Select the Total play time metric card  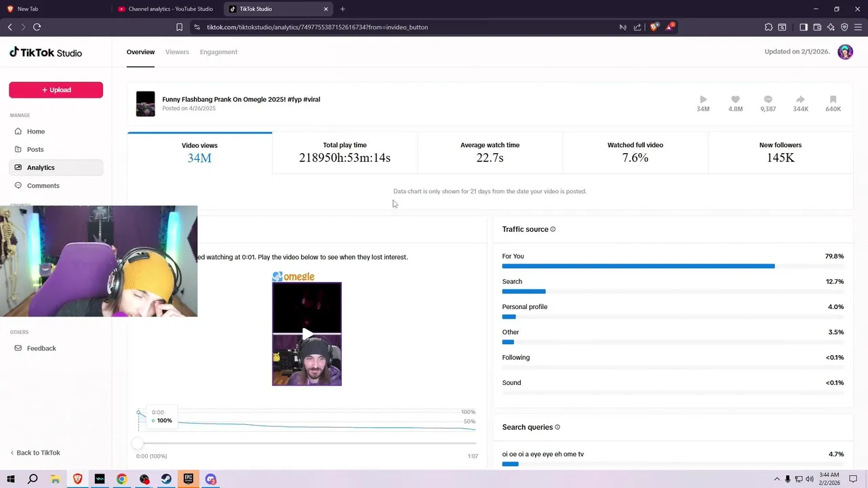[x=344, y=153]
